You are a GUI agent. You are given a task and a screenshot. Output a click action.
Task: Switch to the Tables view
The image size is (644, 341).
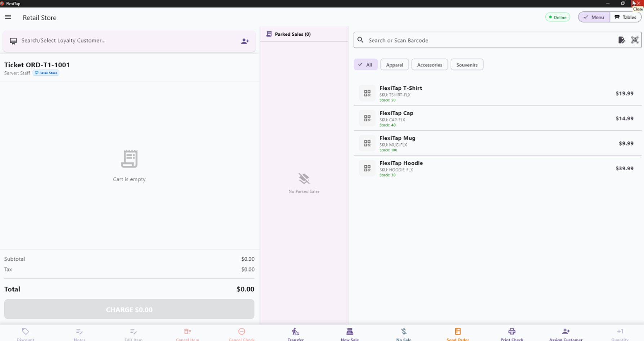pyautogui.click(x=625, y=17)
